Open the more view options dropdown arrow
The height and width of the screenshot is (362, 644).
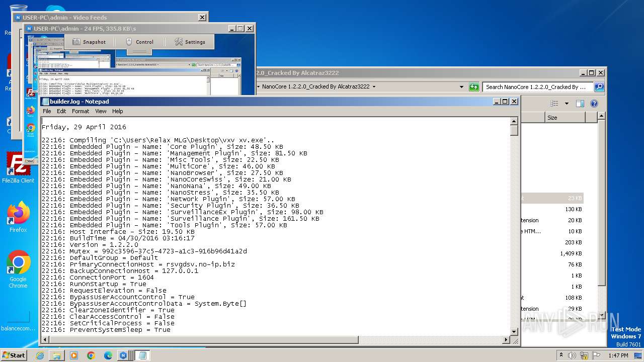pyautogui.click(x=567, y=104)
